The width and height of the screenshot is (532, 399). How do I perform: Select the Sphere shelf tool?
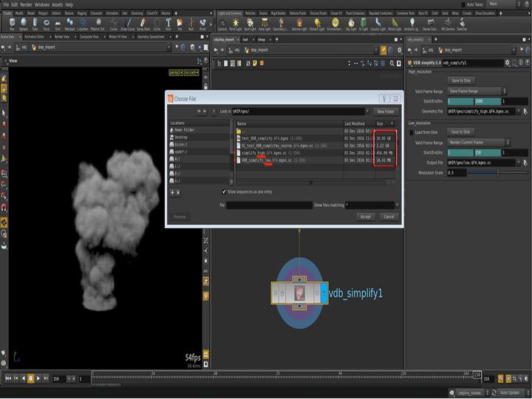click(x=24, y=24)
